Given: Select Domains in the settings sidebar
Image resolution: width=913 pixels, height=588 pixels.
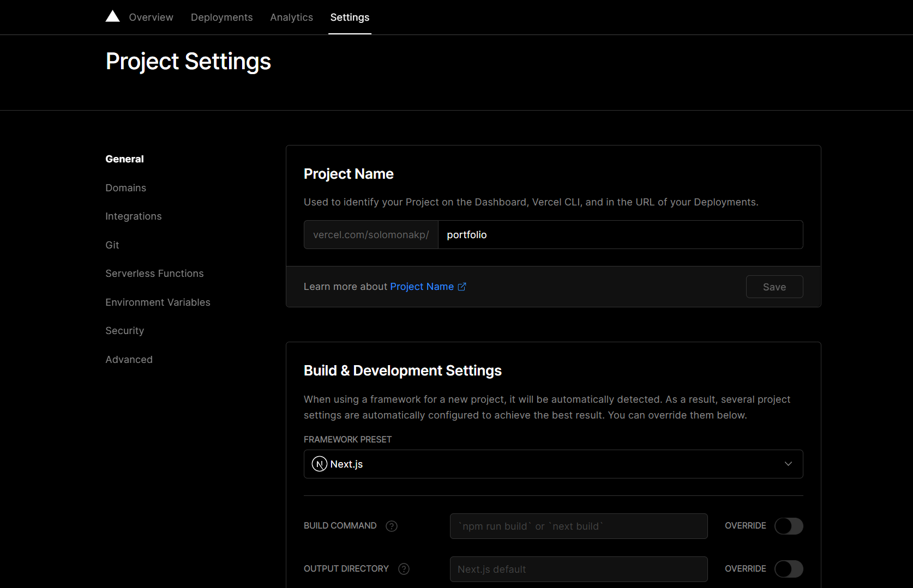Looking at the screenshot, I should point(125,187).
